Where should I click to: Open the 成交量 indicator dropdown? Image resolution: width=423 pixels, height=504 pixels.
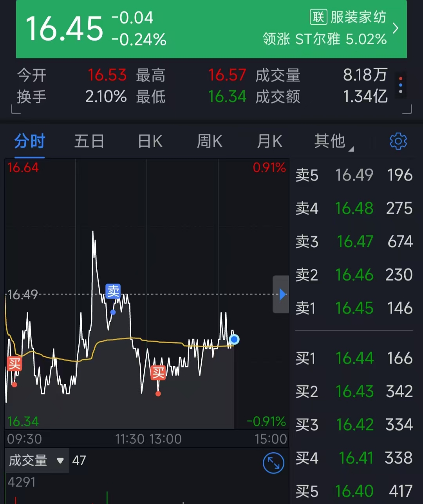[x=37, y=461]
